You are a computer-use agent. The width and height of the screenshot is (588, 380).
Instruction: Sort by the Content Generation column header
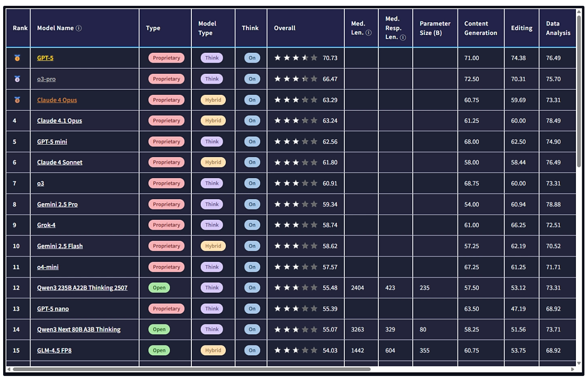480,28
